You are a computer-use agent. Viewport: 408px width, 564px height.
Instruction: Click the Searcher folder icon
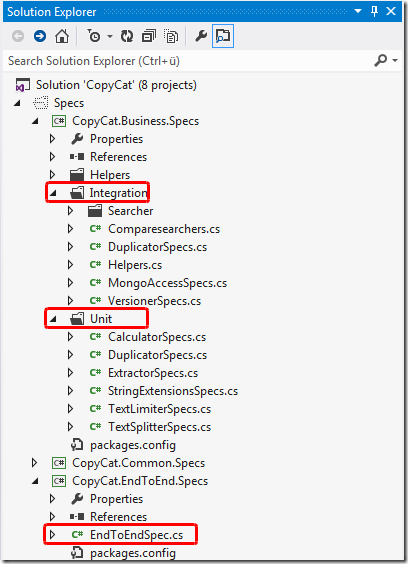click(95, 211)
